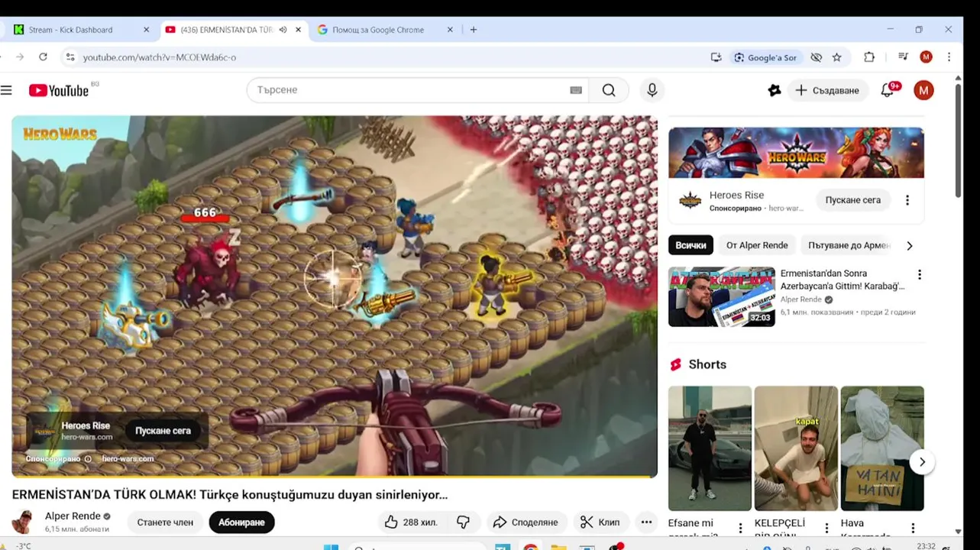Open the Hero Wars banner ad
The height and width of the screenshot is (550, 980).
click(x=796, y=153)
